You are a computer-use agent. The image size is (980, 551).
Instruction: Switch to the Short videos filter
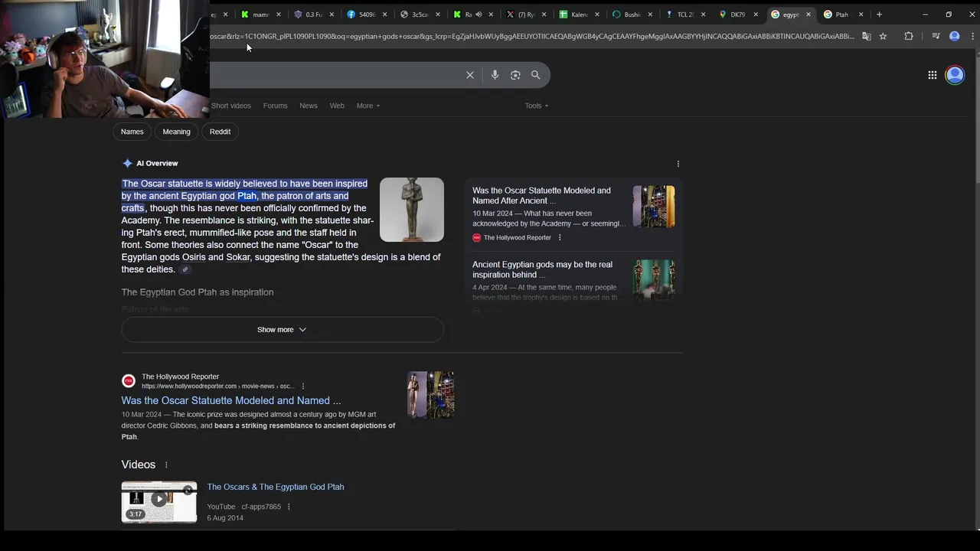click(x=230, y=106)
